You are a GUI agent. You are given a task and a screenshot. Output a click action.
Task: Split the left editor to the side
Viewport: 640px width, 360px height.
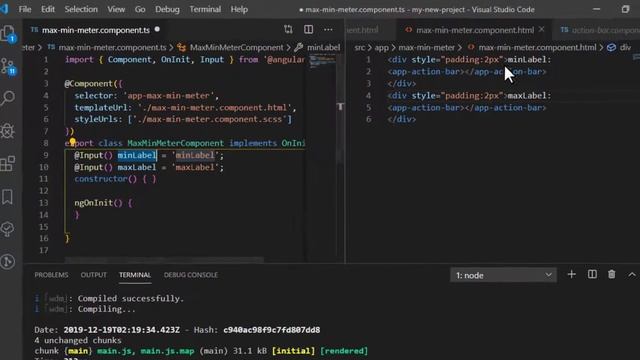(x=309, y=29)
